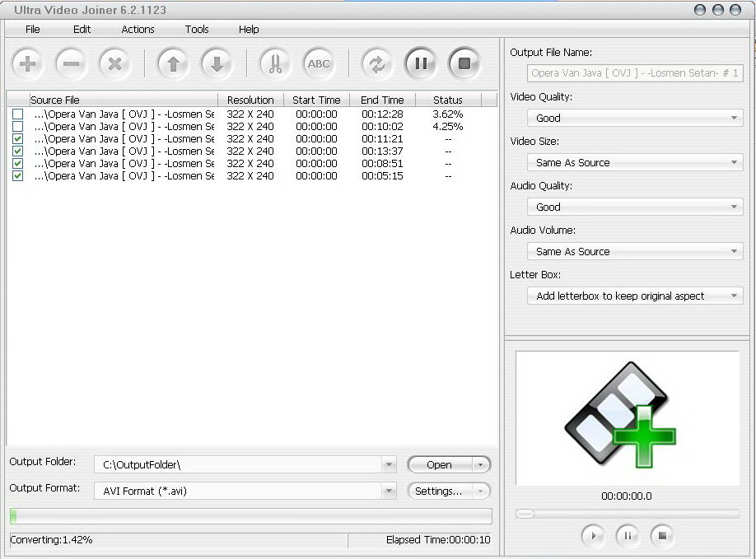The image size is (756, 559).
Task: Pause conversion with toolbar pause icon
Action: (421, 63)
